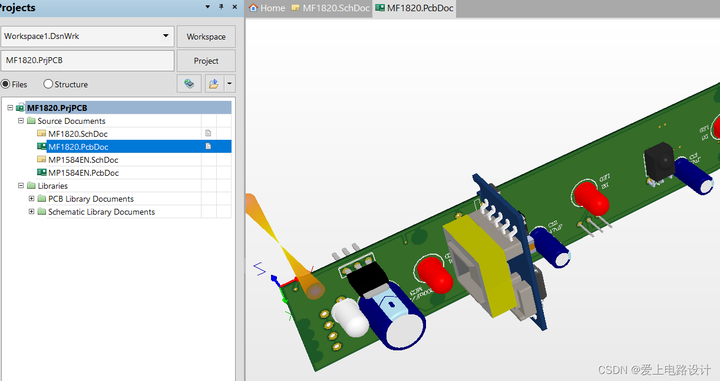
Task: Click the MF1820.SchDoc document status icon
Action: point(208,133)
